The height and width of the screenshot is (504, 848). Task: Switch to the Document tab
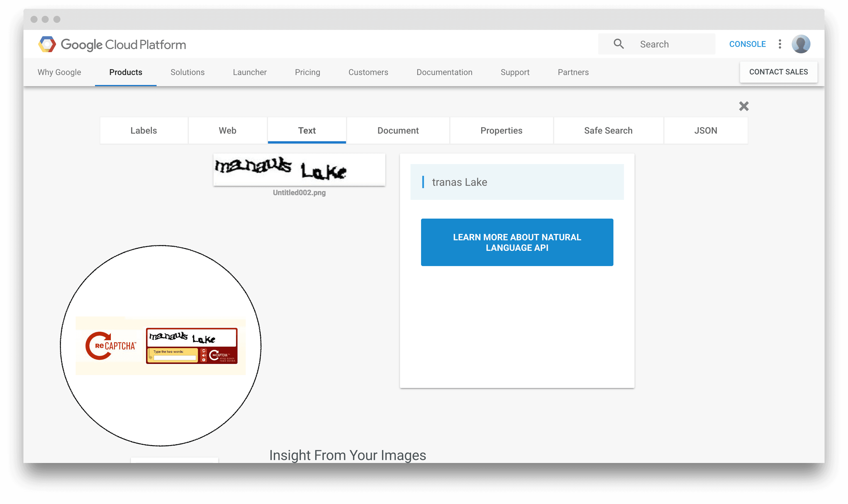398,130
